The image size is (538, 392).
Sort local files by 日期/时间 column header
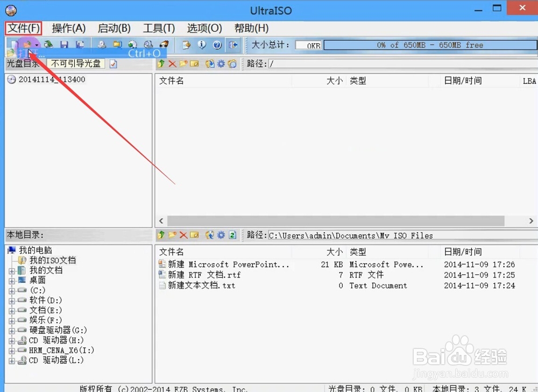(463, 252)
